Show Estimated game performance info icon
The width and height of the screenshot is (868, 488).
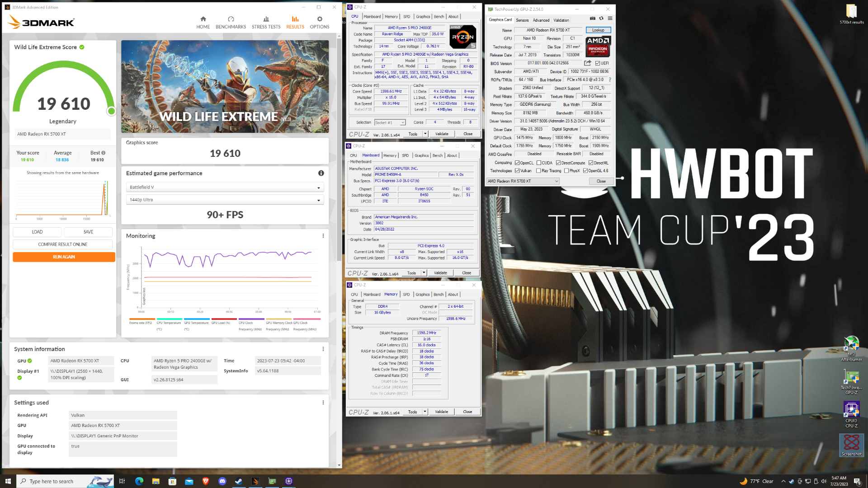point(321,173)
